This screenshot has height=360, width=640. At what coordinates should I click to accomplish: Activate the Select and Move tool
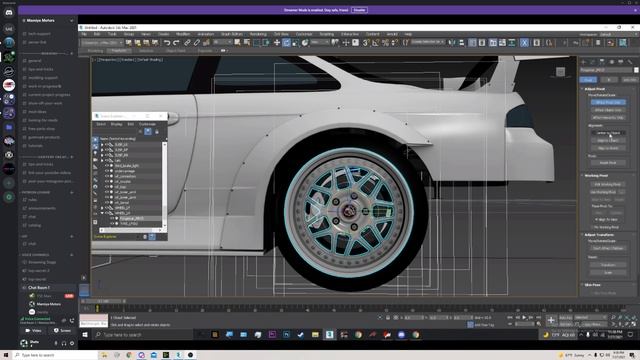pyautogui.click(x=277, y=42)
